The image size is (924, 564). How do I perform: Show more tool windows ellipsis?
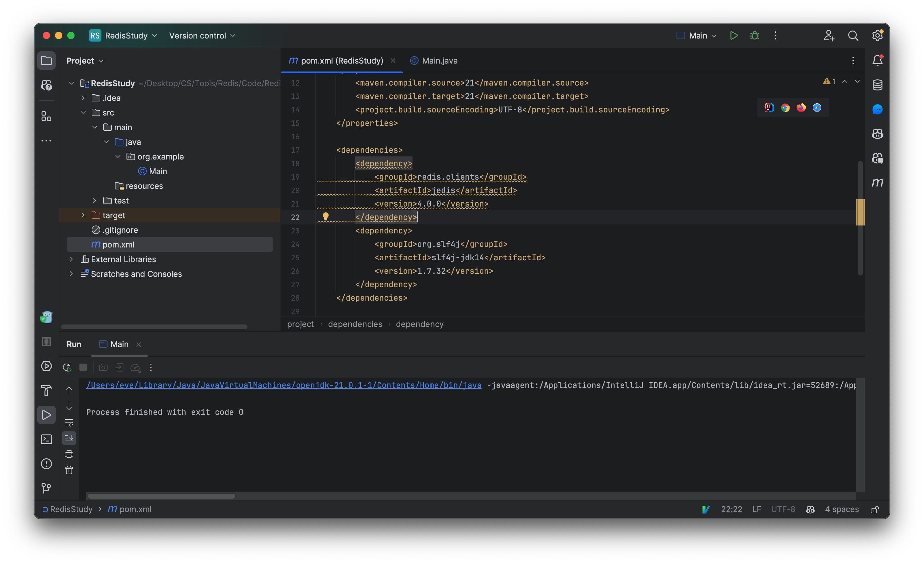(x=46, y=141)
